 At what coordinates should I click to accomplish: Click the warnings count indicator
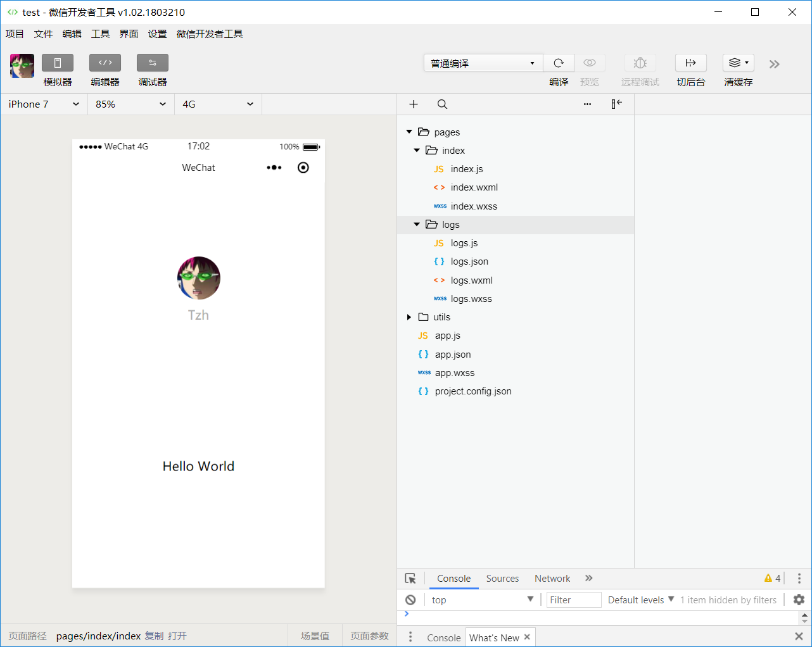[772, 578]
